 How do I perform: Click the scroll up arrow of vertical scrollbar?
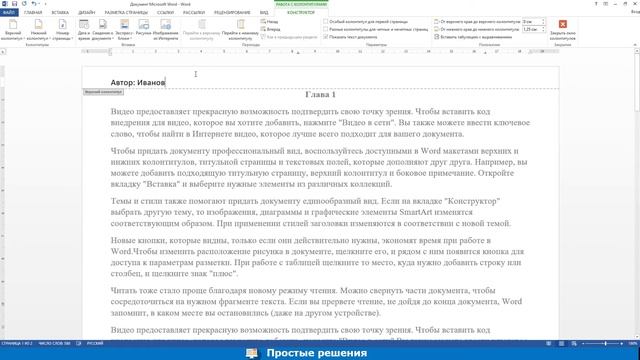tap(637, 51)
